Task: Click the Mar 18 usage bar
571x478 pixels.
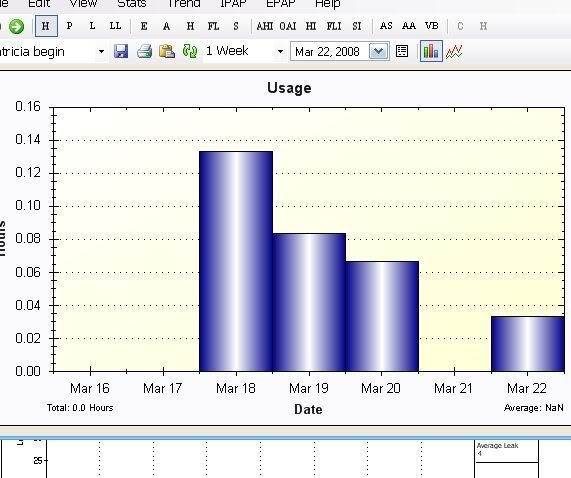Action: coord(236,261)
